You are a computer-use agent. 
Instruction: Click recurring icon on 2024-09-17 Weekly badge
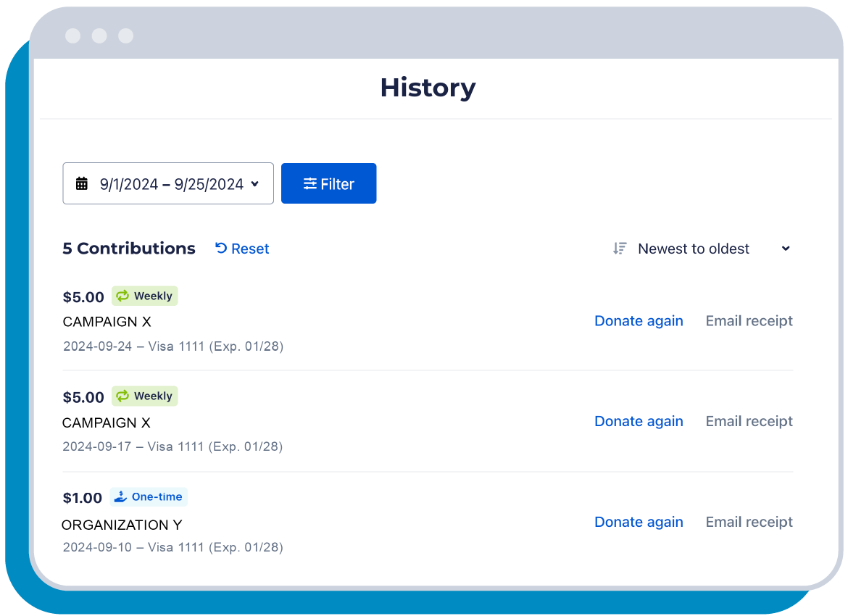click(x=122, y=396)
